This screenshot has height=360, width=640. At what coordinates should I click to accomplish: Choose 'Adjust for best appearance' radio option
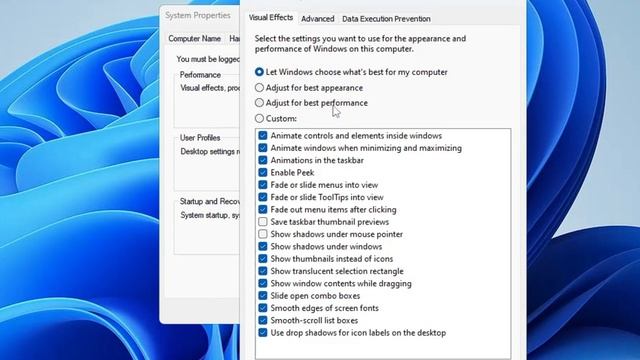(x=259, y=87)
